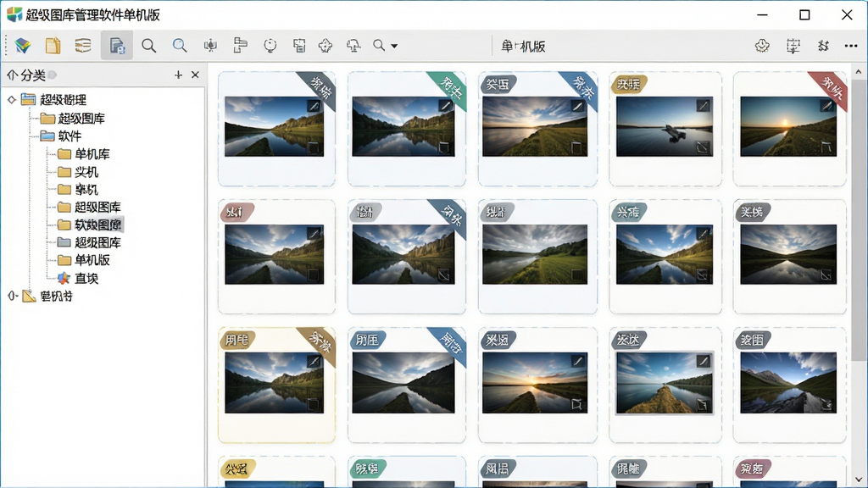The height and width of the screenshot is (488, 868).
Task: Click the small magnifier beside the dropdown arrow
Action: click(379, 46)
